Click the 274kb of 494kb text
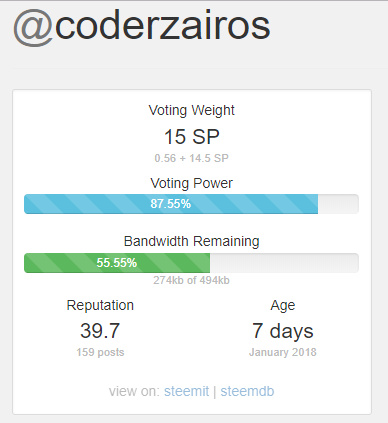Screen dimensions: 388x423 pyautogui.click(x=191, y=280)
